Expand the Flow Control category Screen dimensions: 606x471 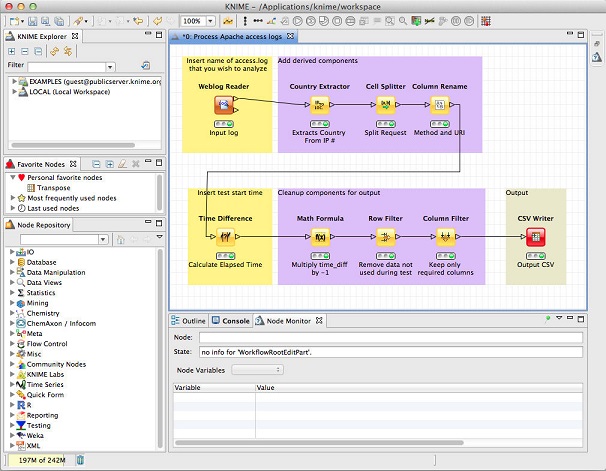coord(12,343)
